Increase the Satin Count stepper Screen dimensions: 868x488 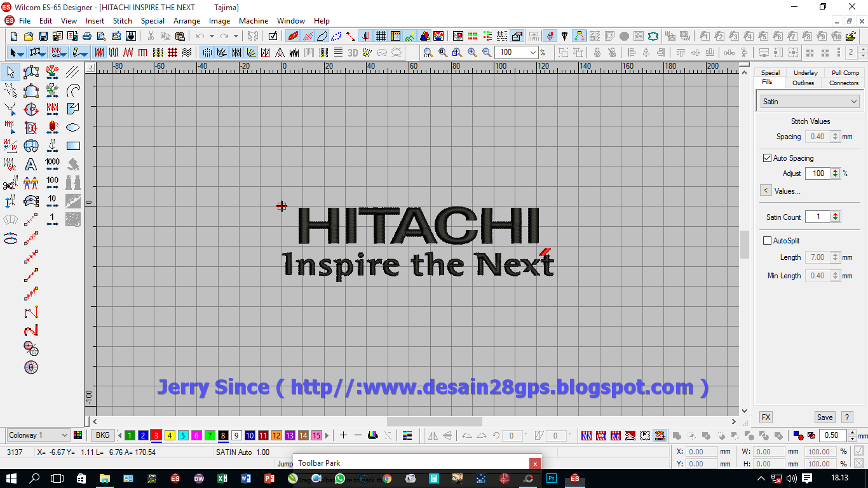835,214
